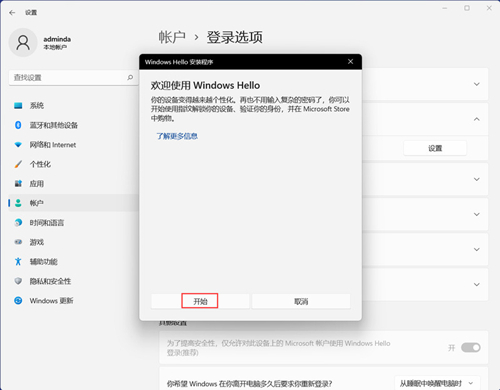
Task: Maximize the Settings window
Action: pos(467,8)
